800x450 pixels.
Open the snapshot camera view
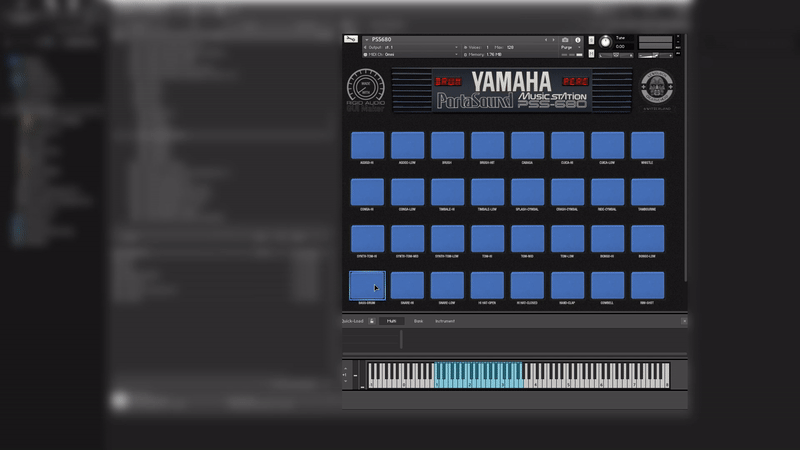(565, 40)
